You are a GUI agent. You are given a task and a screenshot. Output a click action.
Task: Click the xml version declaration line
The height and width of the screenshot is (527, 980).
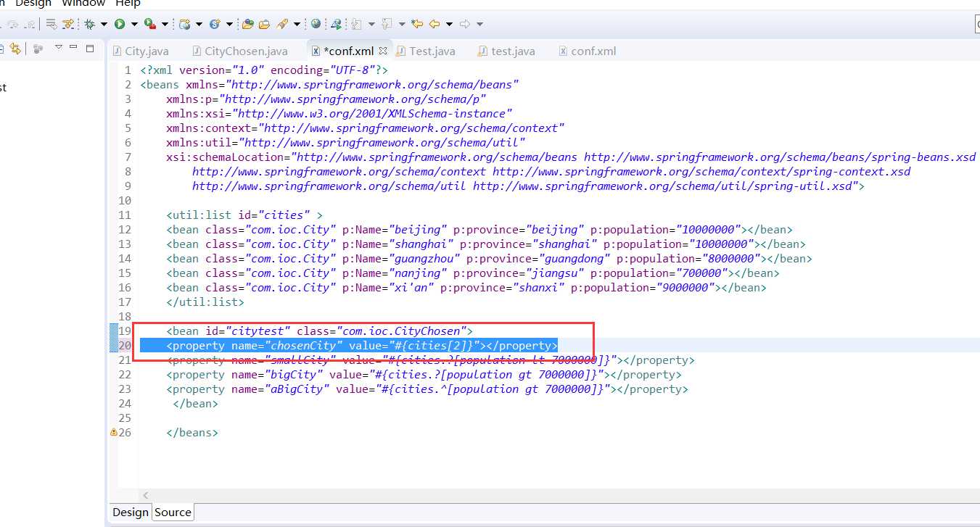(264, 70)
